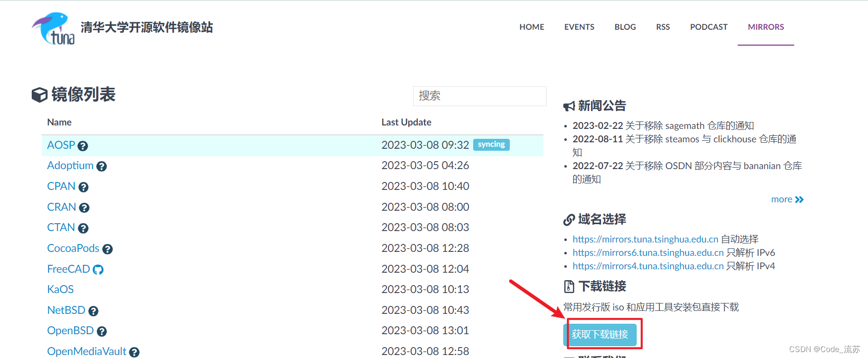Click OpenBSD timestamp 2023-03-08 13:01
Image resolution: width=868 pixels, height=358 pixels.
tap(425, 330)
